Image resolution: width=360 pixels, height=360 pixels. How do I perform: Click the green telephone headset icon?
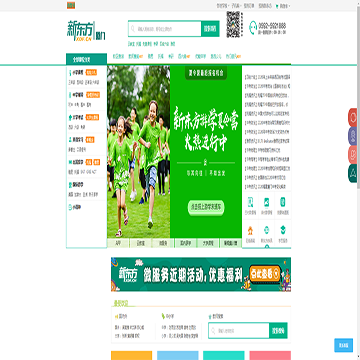(x=254, y=28)
